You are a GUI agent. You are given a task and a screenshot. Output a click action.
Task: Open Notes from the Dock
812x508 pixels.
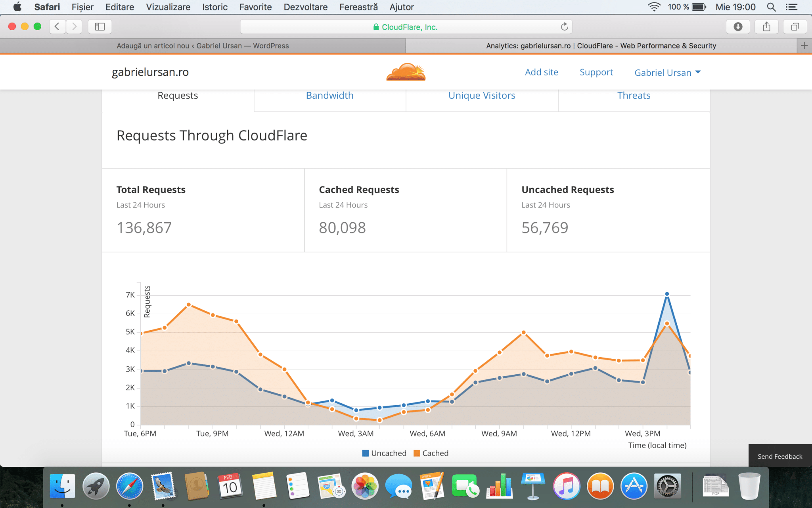click(x=264, y=486)
